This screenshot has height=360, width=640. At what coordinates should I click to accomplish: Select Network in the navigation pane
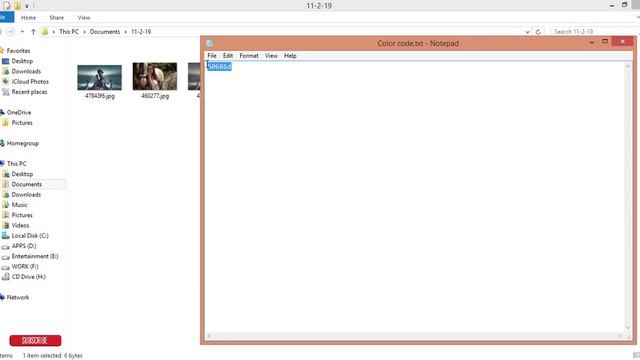[18, 297]
